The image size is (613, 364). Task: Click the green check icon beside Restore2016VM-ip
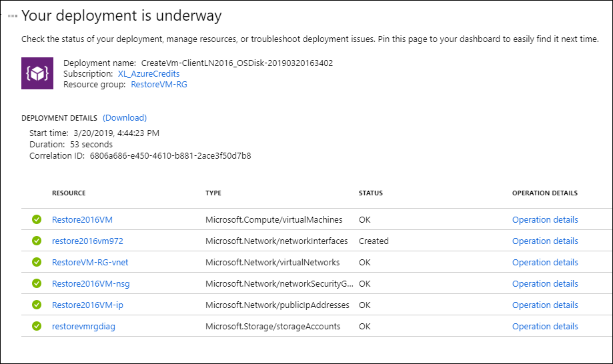pos(37,305)
